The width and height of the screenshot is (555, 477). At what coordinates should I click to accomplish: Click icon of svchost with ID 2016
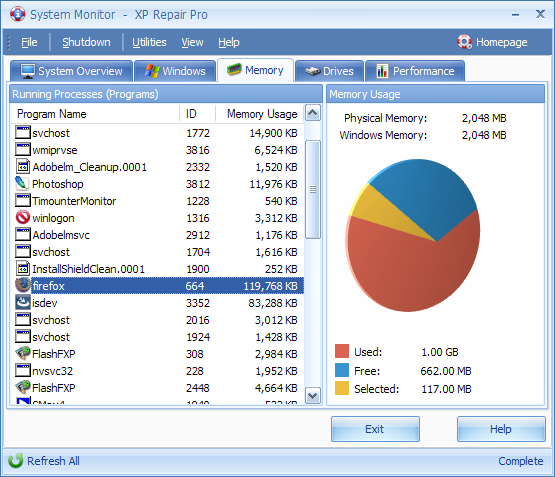click(23, 319)
